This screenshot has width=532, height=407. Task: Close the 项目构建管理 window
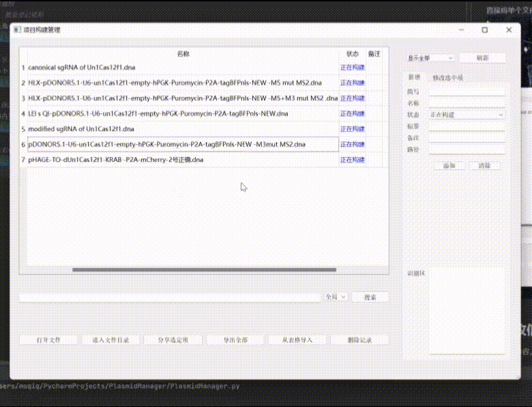[509, 30]
